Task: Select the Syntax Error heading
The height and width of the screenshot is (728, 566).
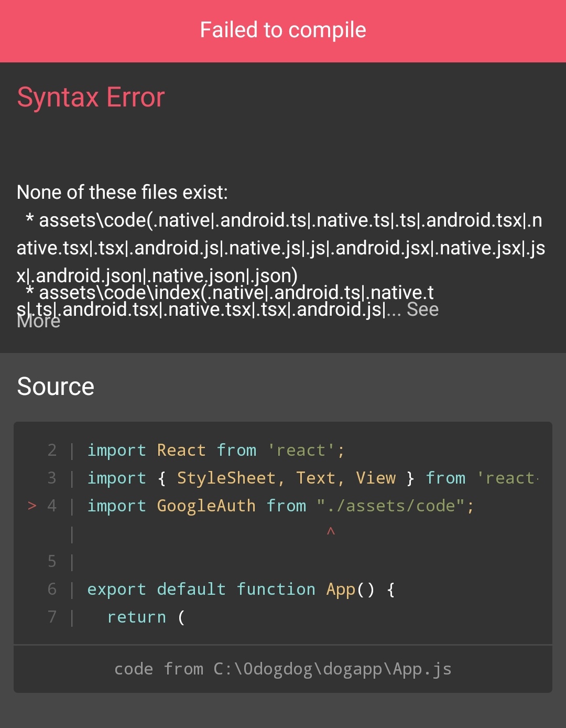Action: [91, 98]
